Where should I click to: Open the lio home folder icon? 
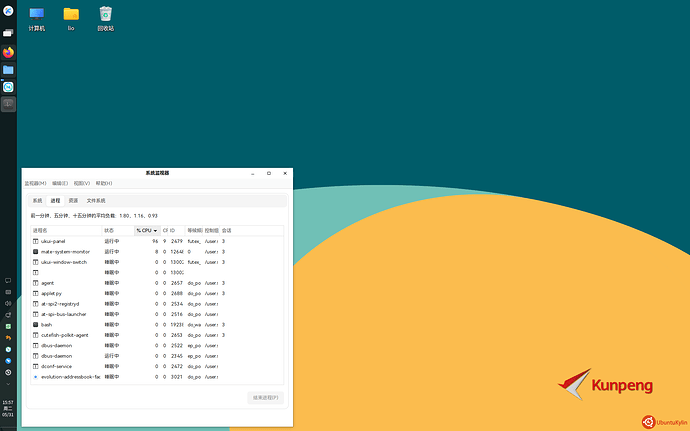71,18
